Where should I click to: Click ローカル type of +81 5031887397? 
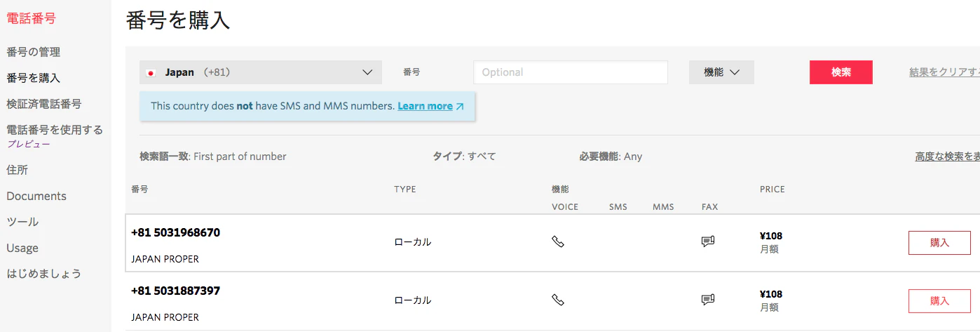(413, 300)
